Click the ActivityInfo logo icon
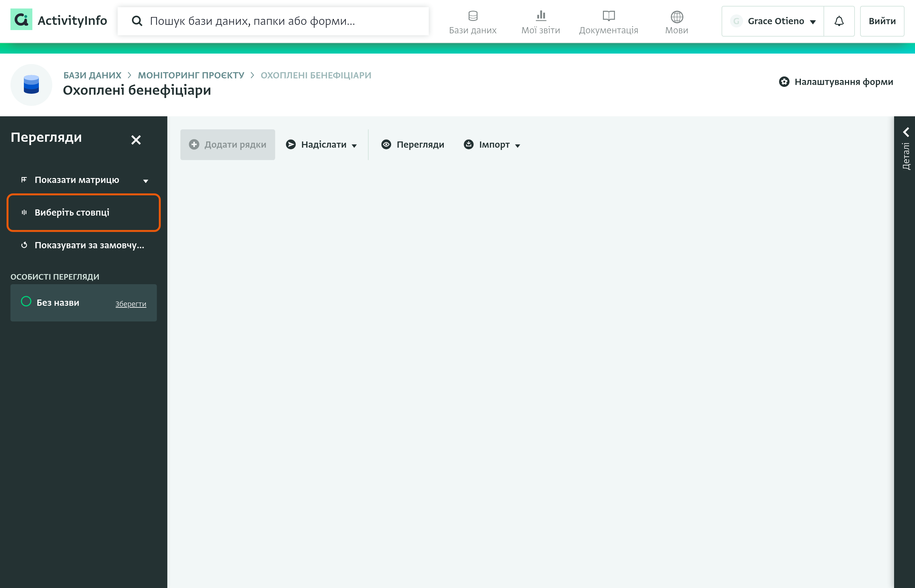The height and width of the screenshot is (588, 915). [x=21, y=20]
